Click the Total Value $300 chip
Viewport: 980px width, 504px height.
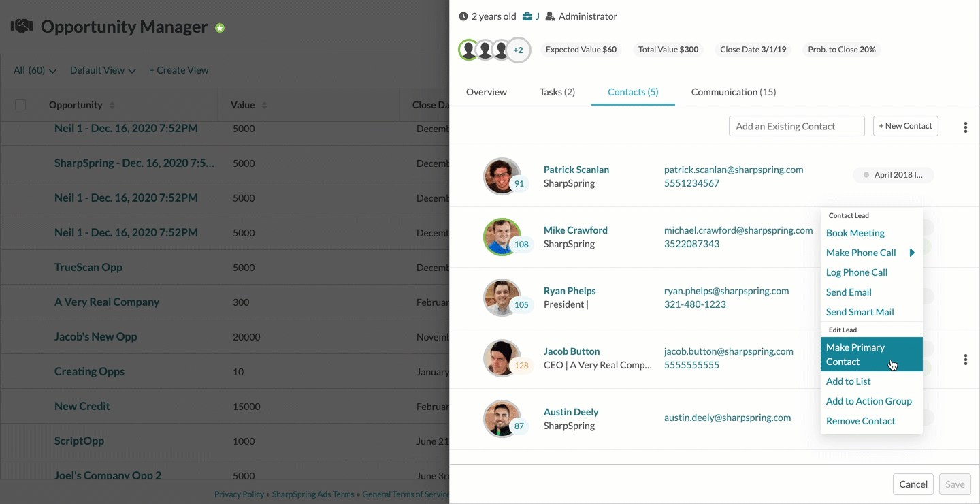pos(668,50)
